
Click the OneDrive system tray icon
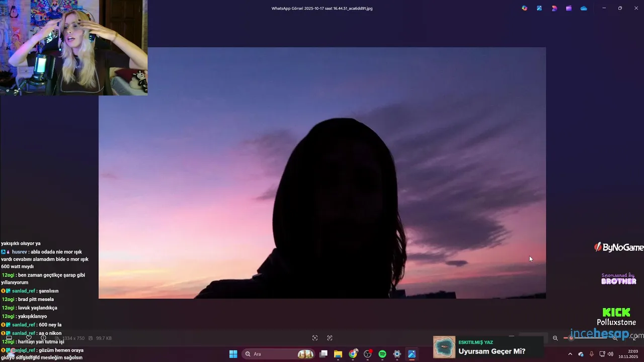pos(581,354)
